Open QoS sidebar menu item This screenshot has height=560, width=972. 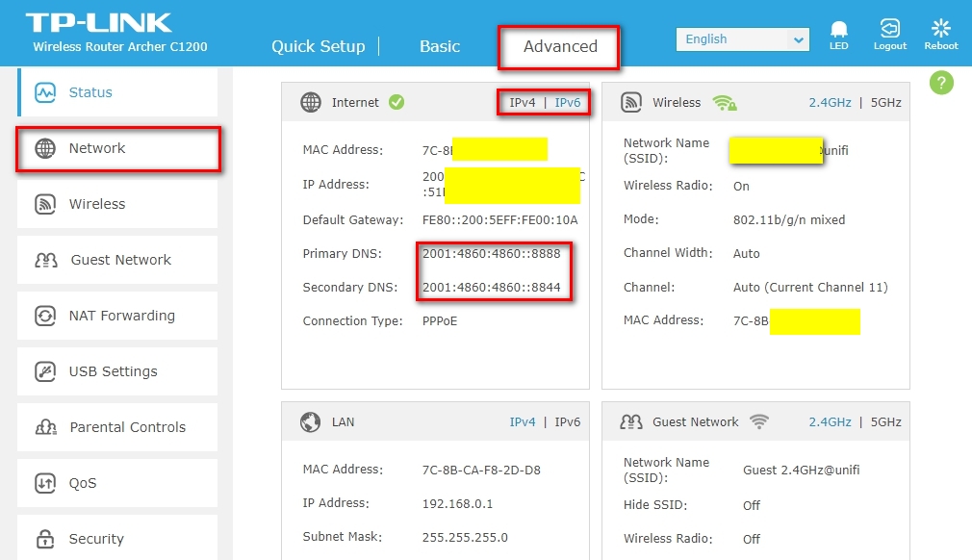click(117, 483)
